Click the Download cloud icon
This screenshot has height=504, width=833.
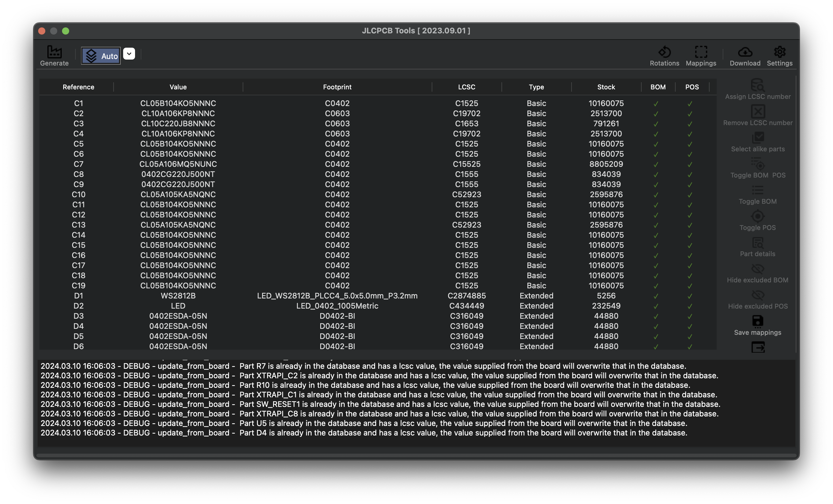pyautogui.click(x=745, y=52)
